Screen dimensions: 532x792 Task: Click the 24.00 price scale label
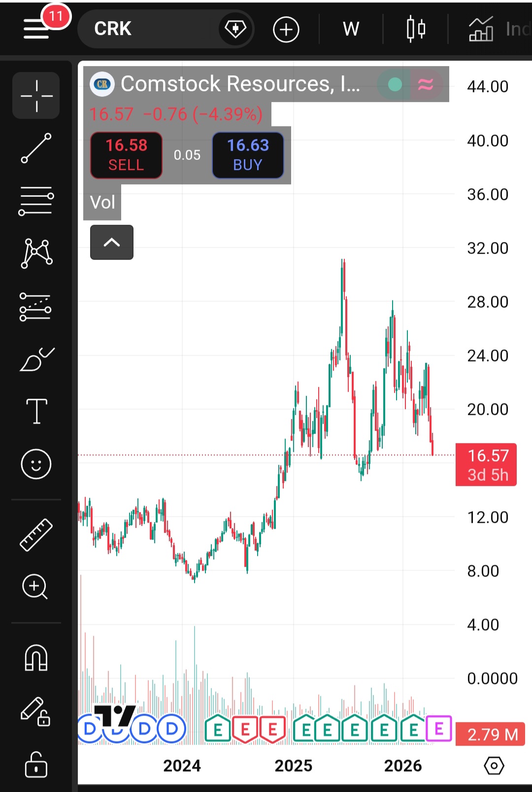(488, 356)
